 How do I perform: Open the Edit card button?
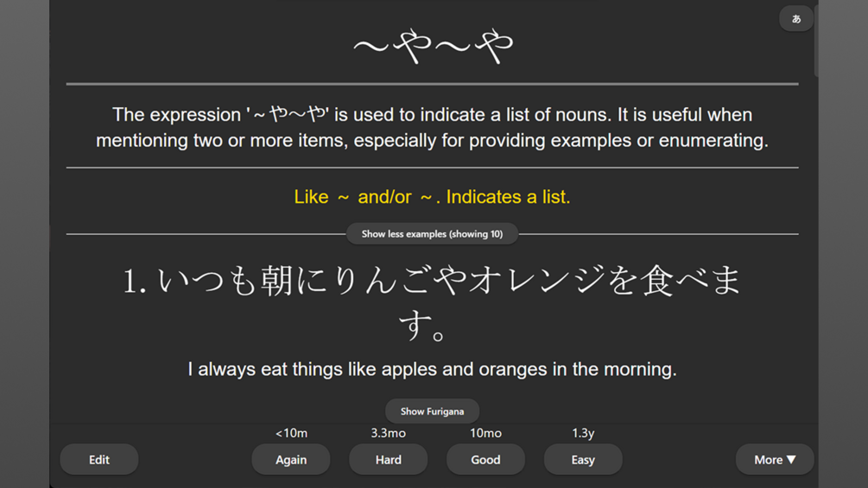point(99,459)
